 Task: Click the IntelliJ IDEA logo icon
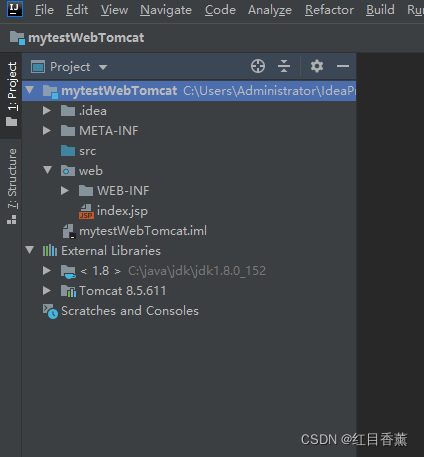click(x=15, y=9)
